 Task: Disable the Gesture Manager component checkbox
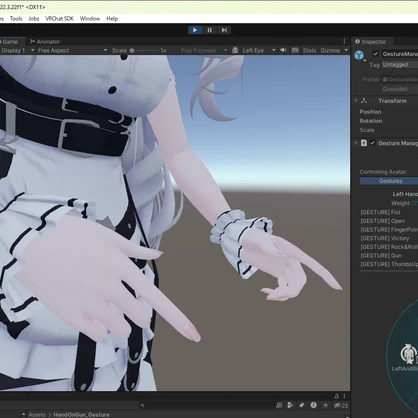pos(372,143)
